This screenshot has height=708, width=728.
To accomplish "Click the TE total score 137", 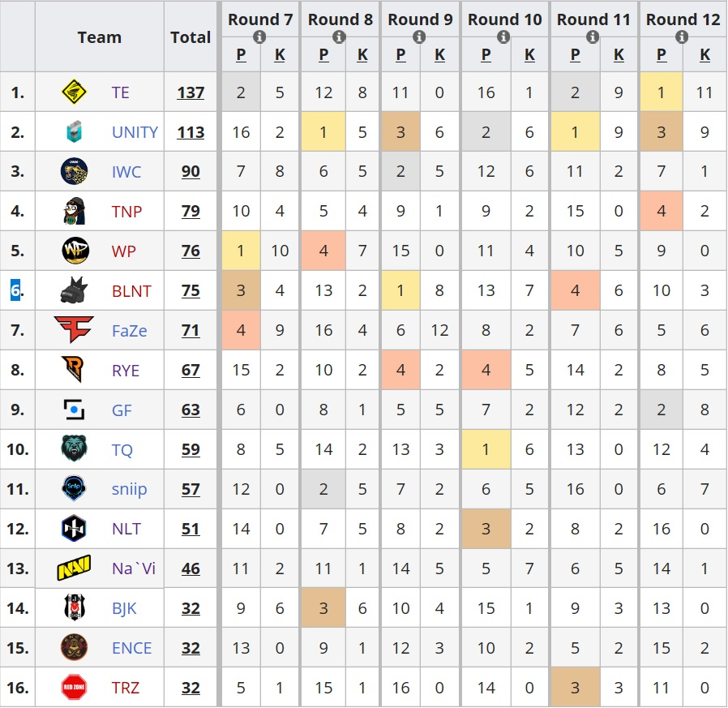I will pos(191,92).
